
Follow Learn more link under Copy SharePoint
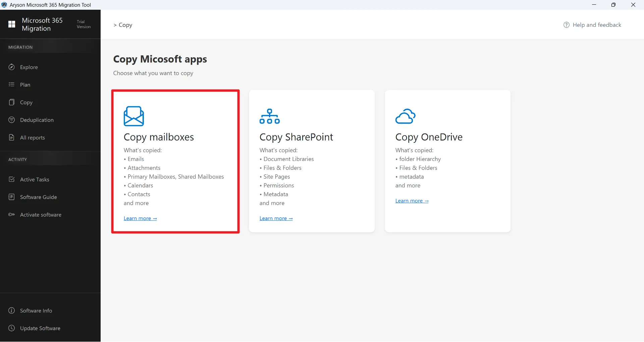coord(276,218)
